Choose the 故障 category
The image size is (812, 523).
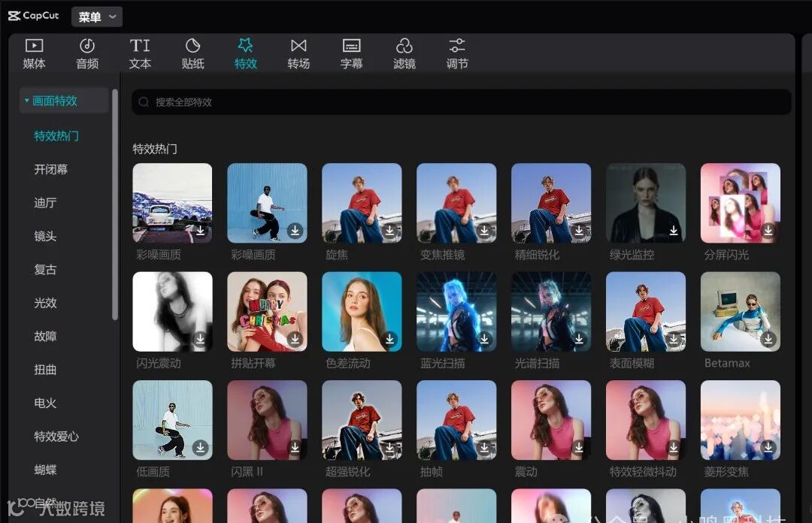coord(45,337)
